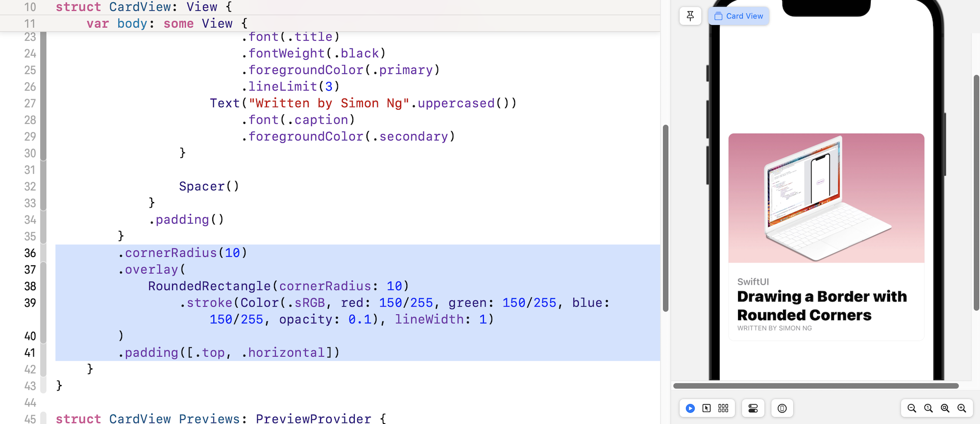The image size is (980, 424).
Task: Click the laptop image in the card preview
Action: (x=826, y=198)
